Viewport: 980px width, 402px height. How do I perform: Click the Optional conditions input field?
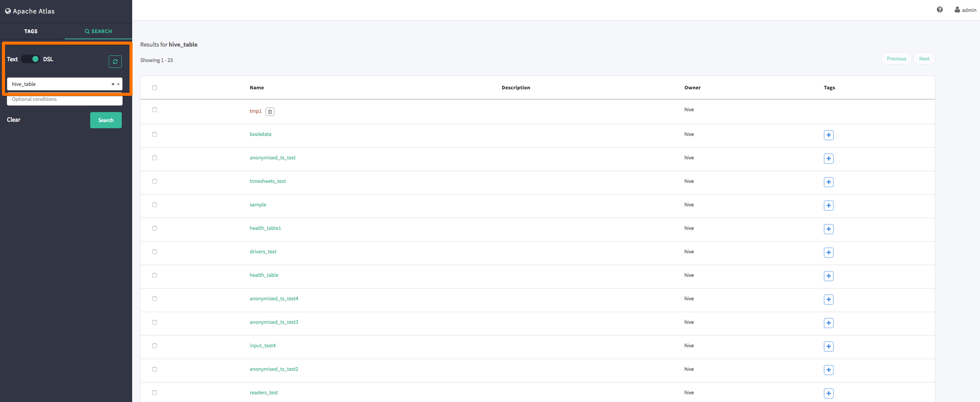tap(64, 99)
